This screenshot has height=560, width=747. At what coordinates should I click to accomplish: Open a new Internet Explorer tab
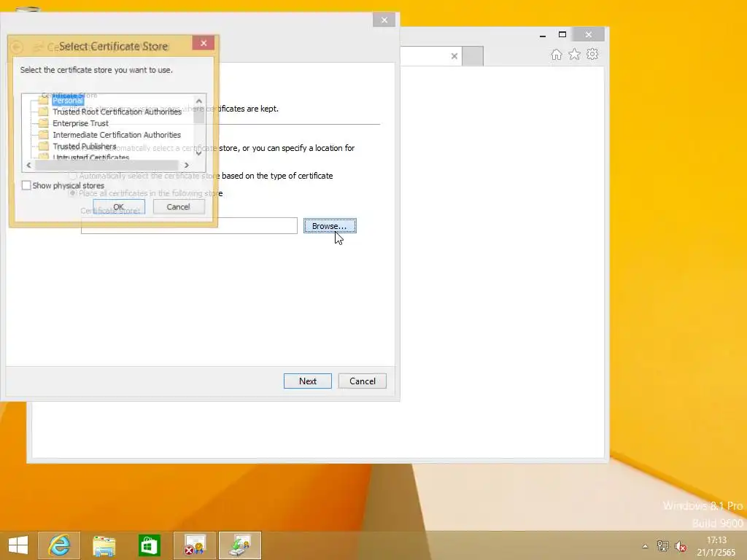click(x=473, y=56)
